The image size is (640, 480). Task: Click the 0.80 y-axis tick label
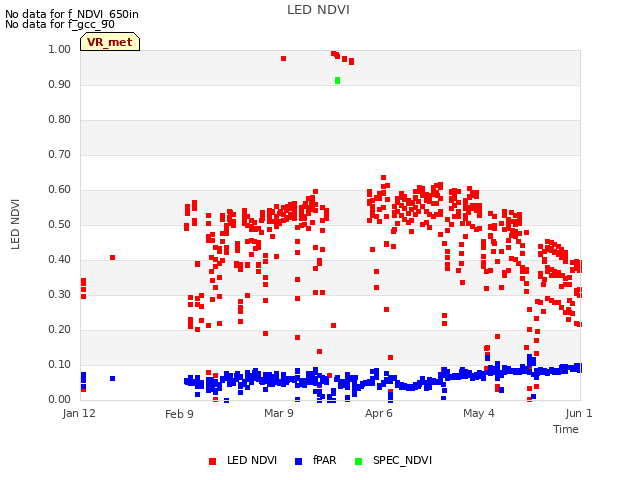pyautogui.click(x=60, y=120)
